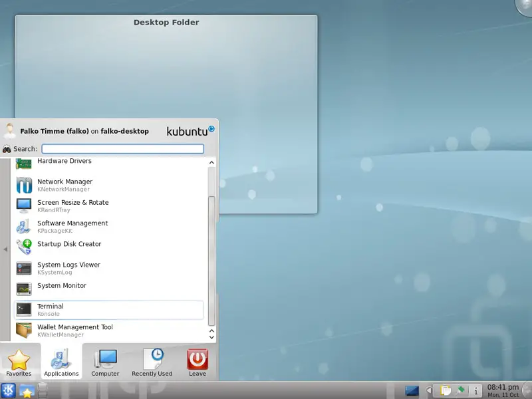Click the K menu launcher button

(x=9, y=390)
